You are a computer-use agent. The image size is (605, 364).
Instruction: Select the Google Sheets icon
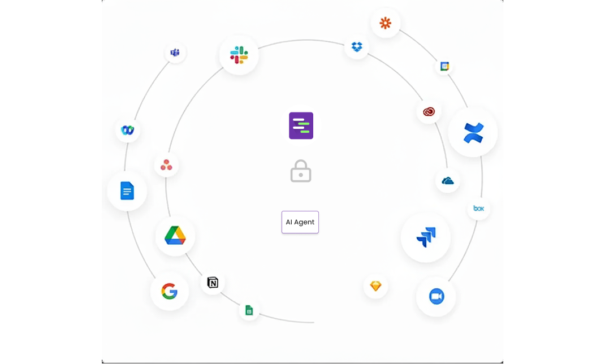(x=249, y=310)
